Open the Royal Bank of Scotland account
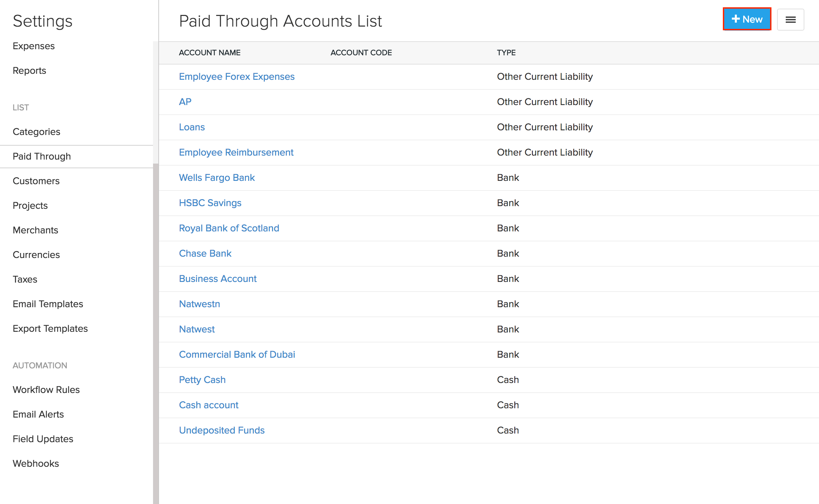Screen dimensions: 819x504 point(229,228)
